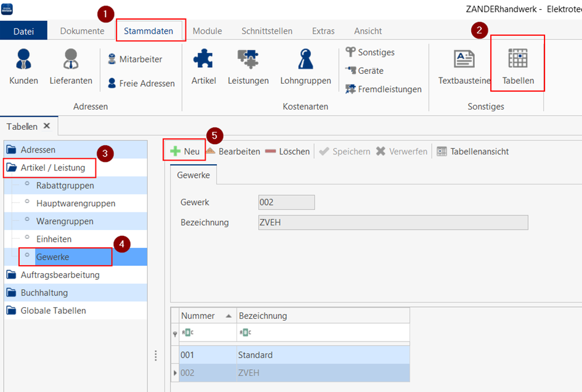The width and height of the screenshot is (582, 392).
Task: Open Fremdleistungen in Kostenarten
Action: pos(383,89)
